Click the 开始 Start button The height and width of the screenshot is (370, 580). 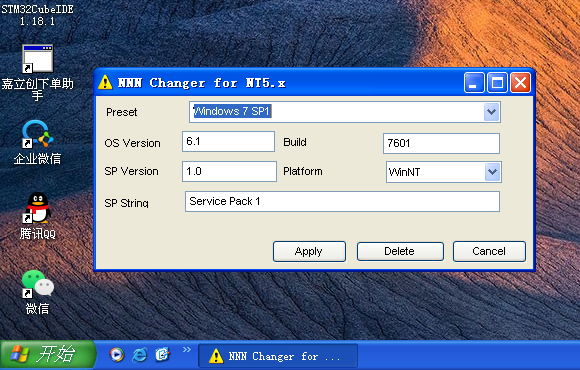(47, 354)
